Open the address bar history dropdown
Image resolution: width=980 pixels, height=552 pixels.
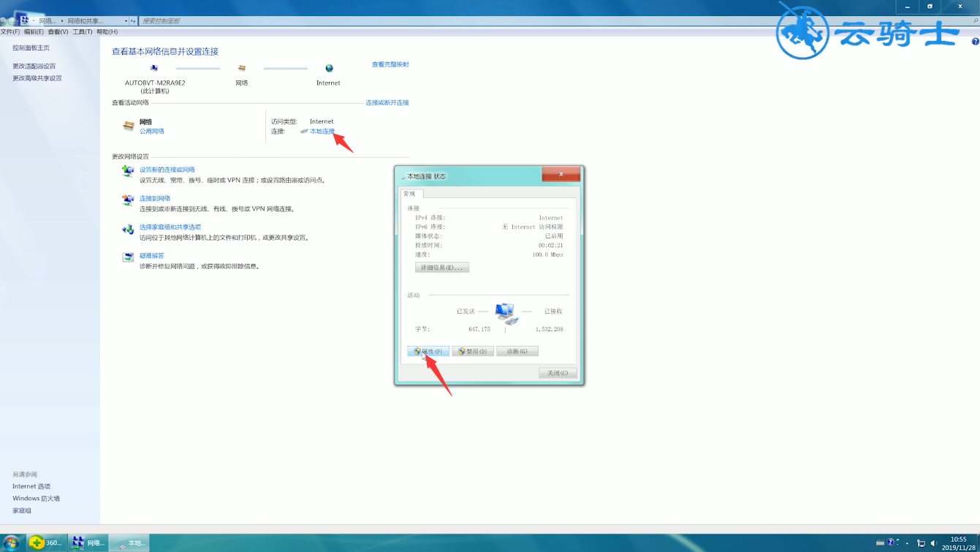[126, 21]
